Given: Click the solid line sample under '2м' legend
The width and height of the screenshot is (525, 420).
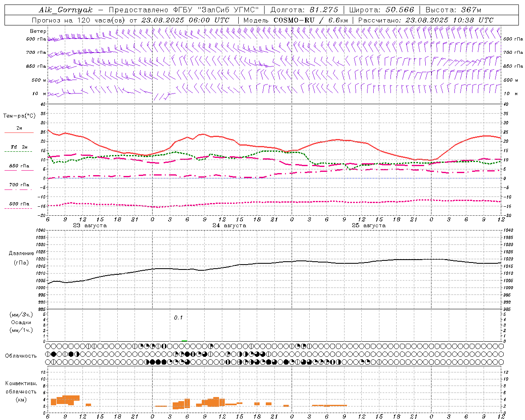Looking at the screenshot, I should click(x=19, y=133).
